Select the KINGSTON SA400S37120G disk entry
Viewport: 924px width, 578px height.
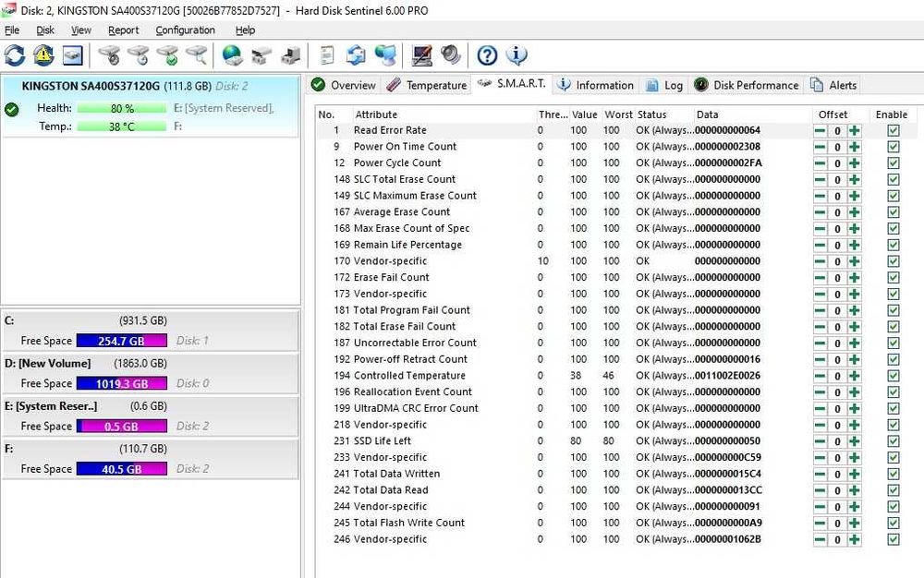[x=151, y=106]
